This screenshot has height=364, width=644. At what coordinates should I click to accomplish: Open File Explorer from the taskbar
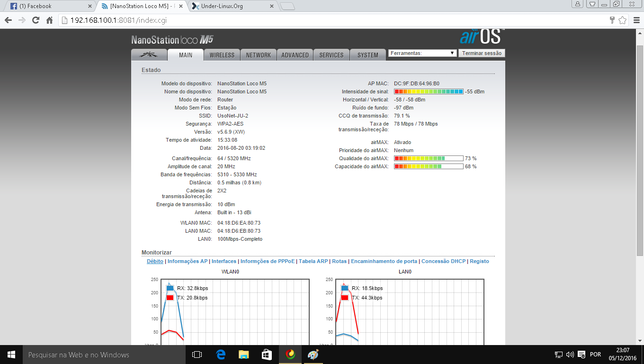(x=244, y=355)
